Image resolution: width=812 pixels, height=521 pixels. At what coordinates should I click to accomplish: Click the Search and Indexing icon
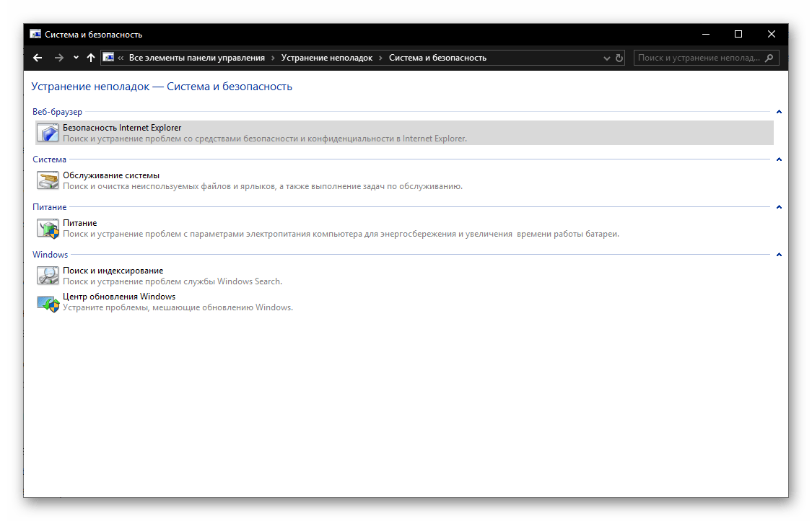(48, 276)
